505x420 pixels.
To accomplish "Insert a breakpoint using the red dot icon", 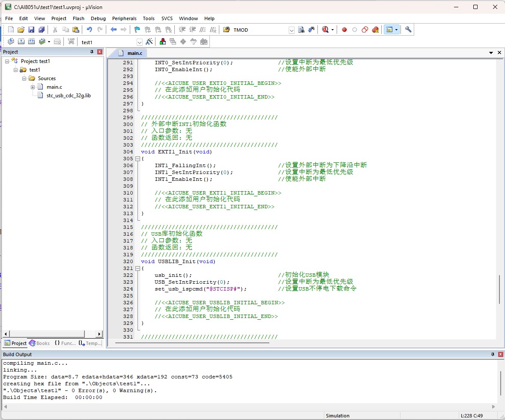I will [344, 30].
